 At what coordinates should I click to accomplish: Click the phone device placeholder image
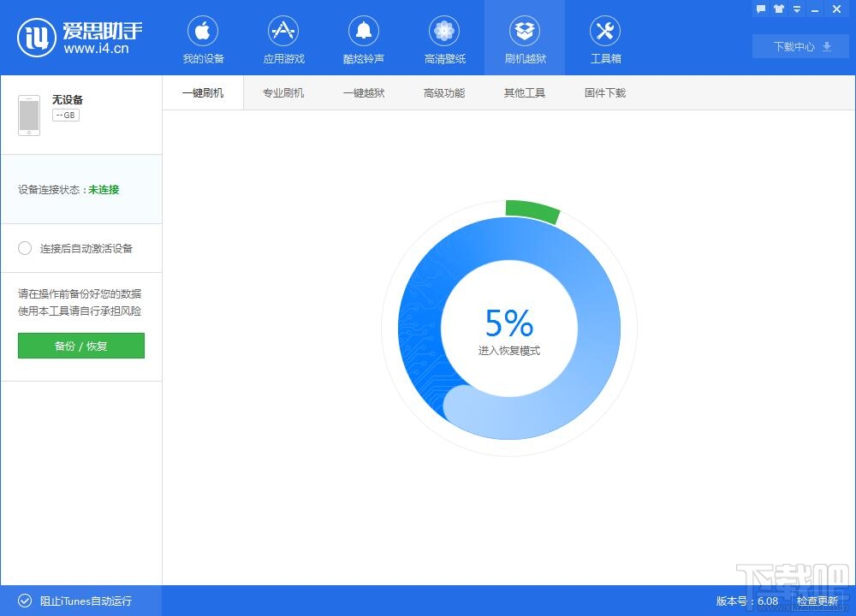(x=29, y=115)
